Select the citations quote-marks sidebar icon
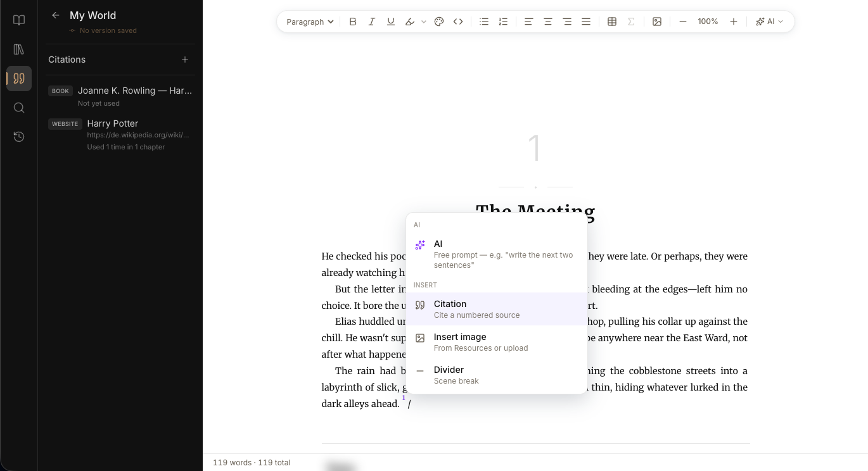Screen dimensions: 868x471 pyautogui.click(x=19, y=78)
